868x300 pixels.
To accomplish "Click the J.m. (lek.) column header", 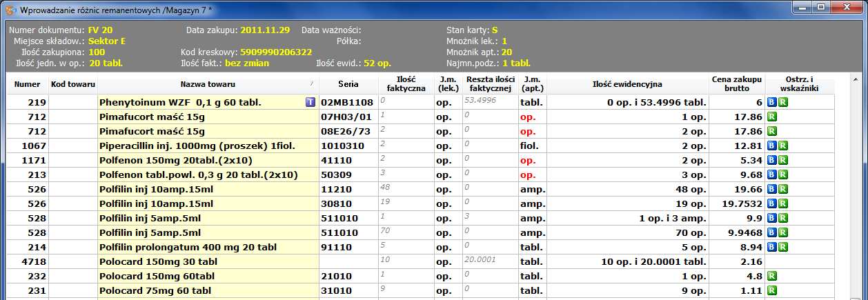I will pos(447,84).
